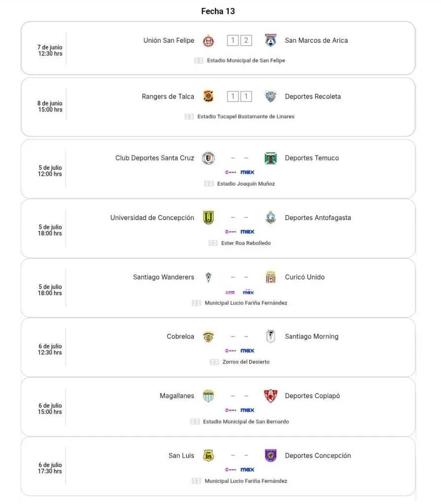Click Unión San Felipe score box 1
The width and height of the screenshot is (441, 504).
pyautogui.click(x=233, y=41)
